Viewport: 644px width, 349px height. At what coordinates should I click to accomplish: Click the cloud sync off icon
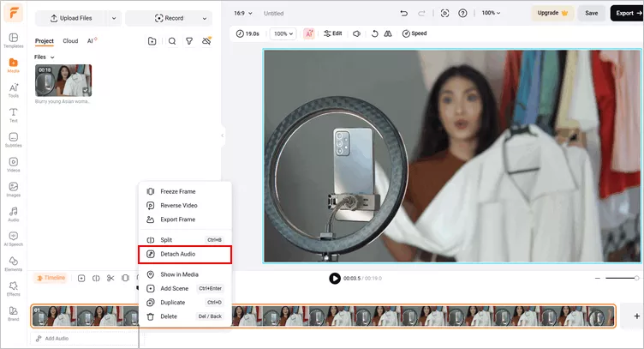coord(206,40)
